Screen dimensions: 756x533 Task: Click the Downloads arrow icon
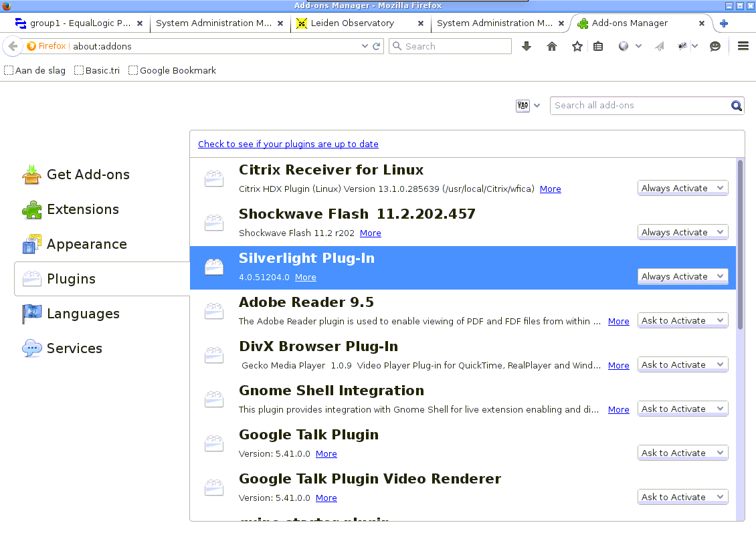527,46
